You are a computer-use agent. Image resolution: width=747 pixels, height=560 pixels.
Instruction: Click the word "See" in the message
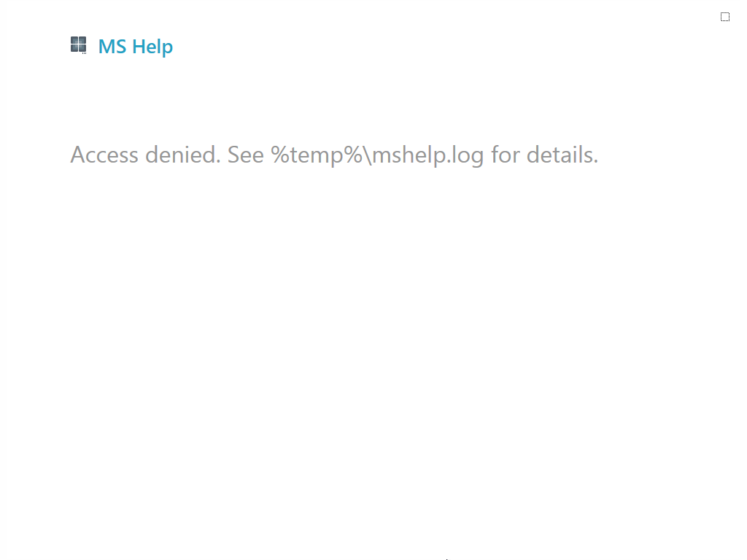[x=246, y=155]
